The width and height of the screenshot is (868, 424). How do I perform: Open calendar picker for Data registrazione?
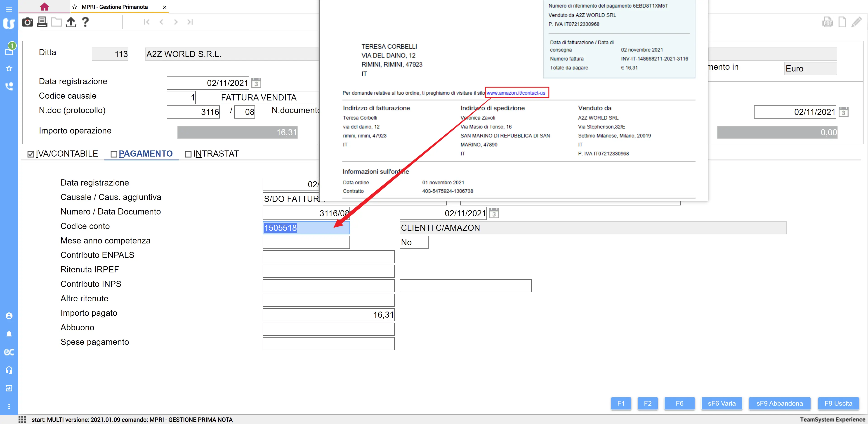pyautogui.click(x=256, y=83)
